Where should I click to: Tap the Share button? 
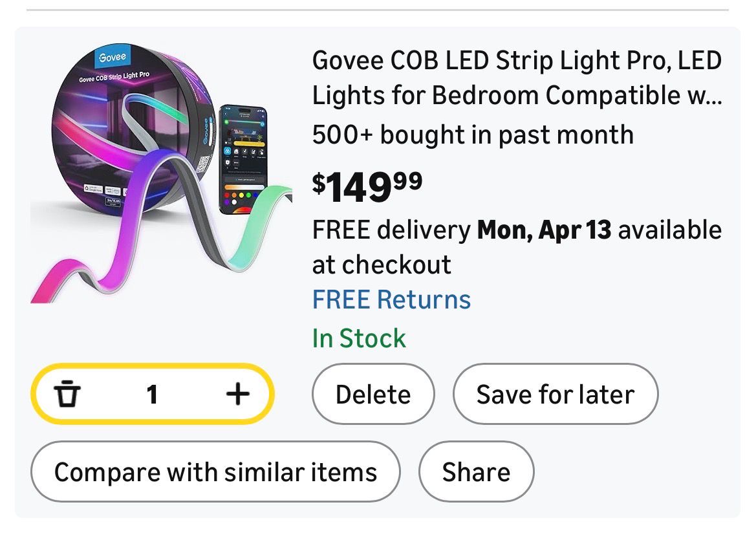[476, 472]
